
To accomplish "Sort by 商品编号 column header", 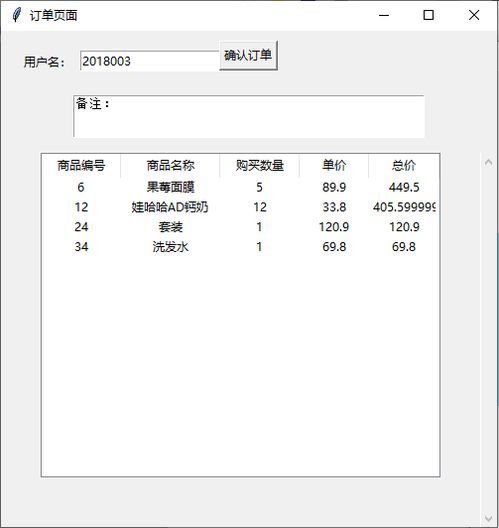I will point(81,165).
